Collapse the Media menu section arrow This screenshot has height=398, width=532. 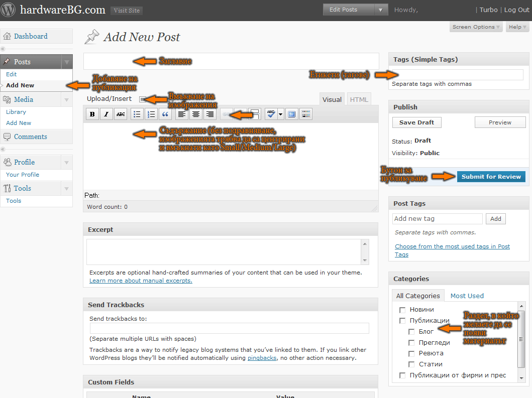(x=66, y=100)
